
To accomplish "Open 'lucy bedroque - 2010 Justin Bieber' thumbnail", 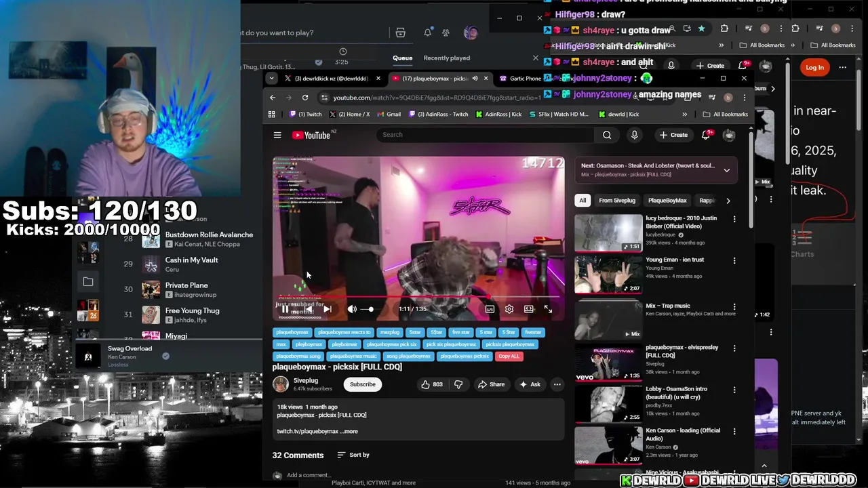I will coord(608,232).
